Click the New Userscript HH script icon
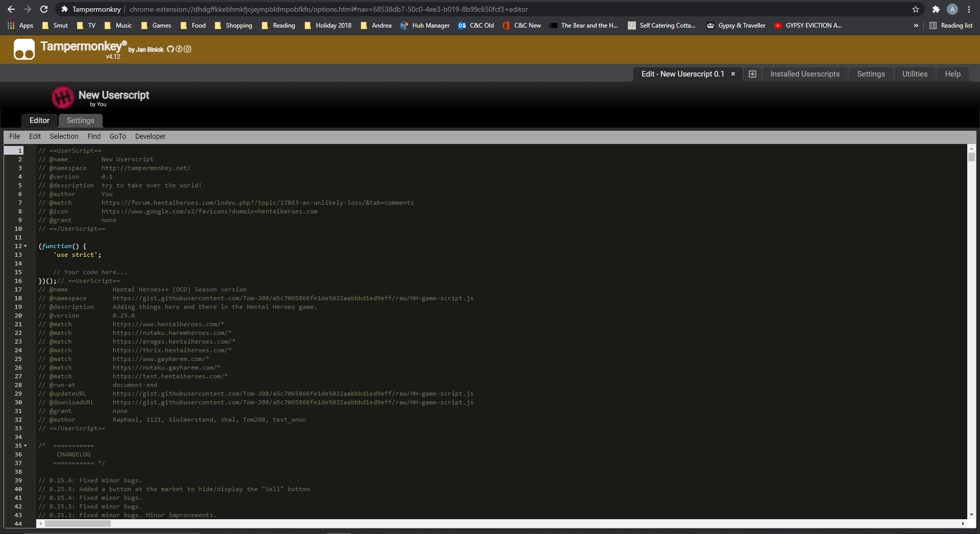This screenshot has height=534, width=980. coord(63,98)
